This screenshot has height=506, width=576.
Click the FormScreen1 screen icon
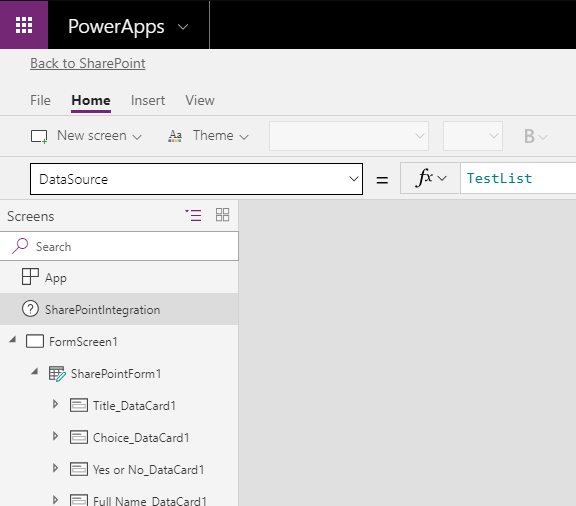point(35,341)
